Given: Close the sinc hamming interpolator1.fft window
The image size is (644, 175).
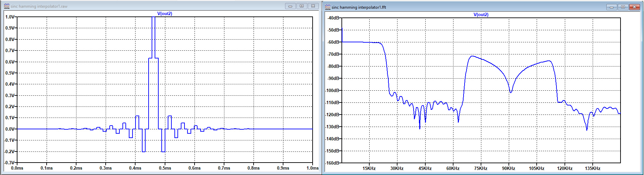Looking at the screenshot, I should (635, 7).
